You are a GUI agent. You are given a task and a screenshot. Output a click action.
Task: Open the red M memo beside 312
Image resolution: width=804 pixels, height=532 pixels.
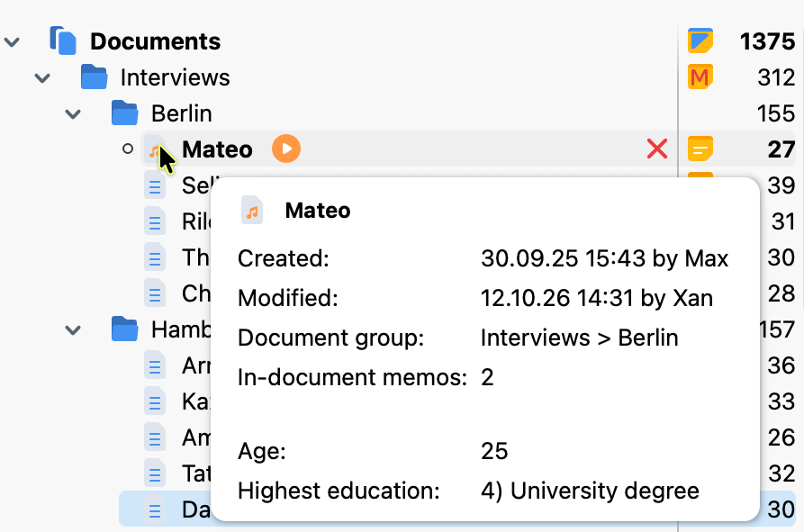(700, 77)
